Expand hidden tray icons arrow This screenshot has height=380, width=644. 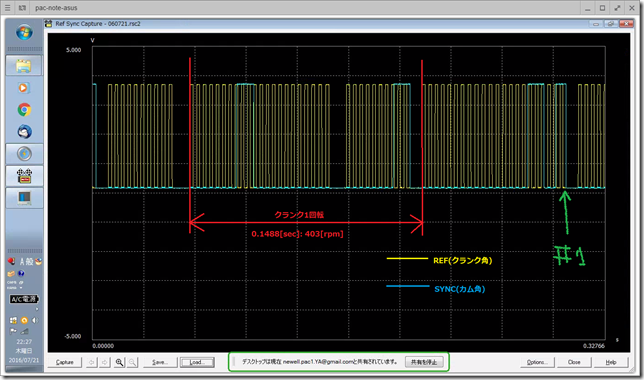pyautogui.click(x=37, y=309)
